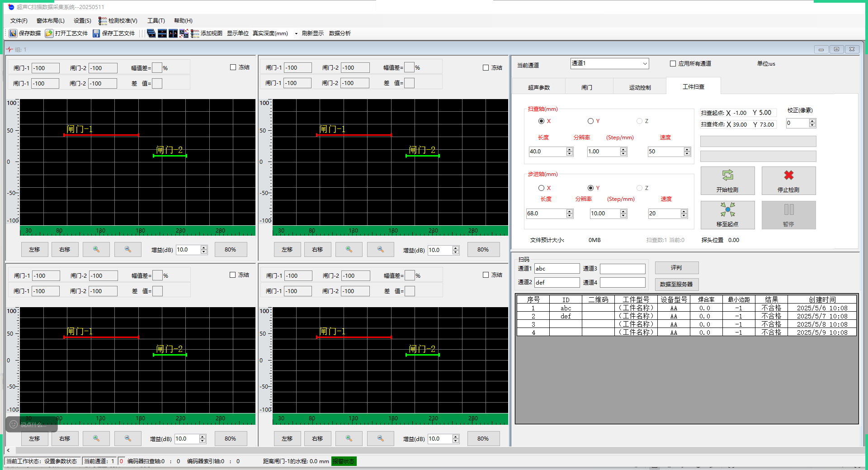Viewport: 868px width, 470px height.
Task: Increase 步进轴 分辨率 10.00 spinner
Action: tap(623, 211)
